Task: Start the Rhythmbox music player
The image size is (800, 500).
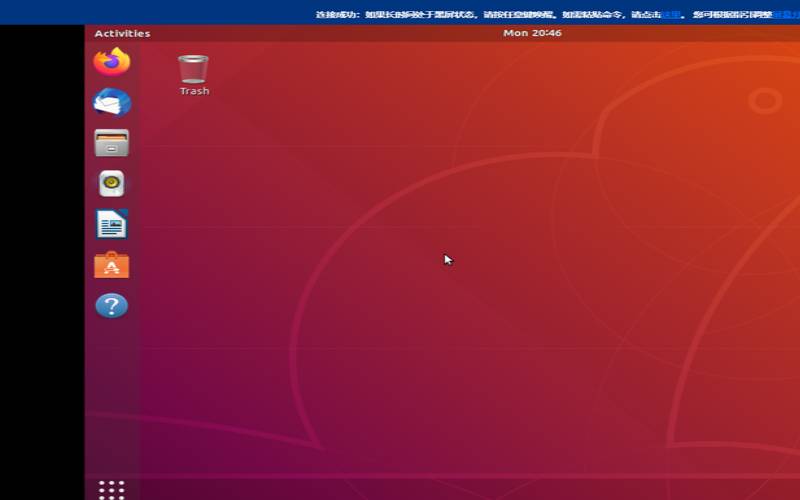Action: click(x=112, y=184)
